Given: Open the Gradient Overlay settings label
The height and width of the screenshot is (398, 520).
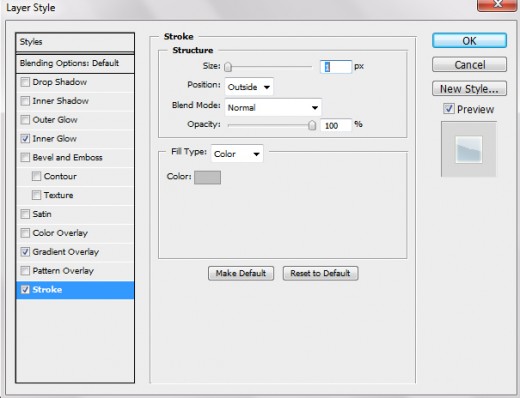Looking at the screenshot, I should (66, 252).
